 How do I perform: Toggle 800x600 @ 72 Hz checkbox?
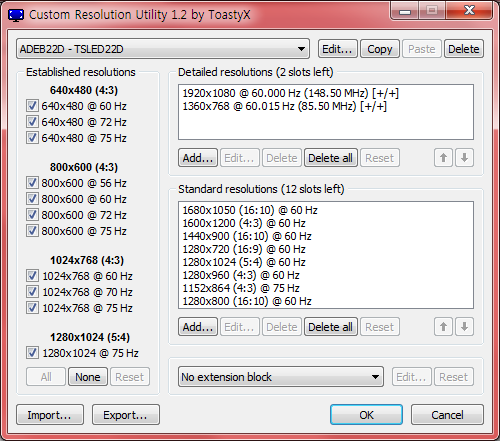pos(32,215)
